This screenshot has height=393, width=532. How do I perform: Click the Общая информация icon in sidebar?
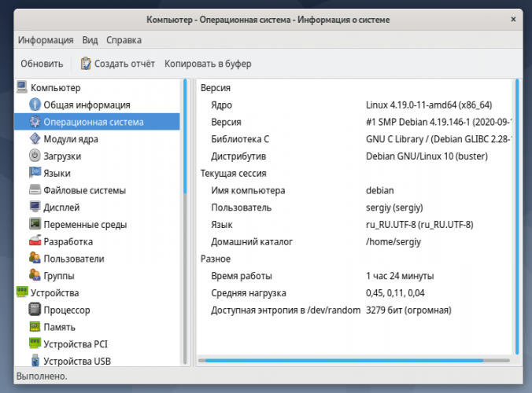(x=35, y=105)
